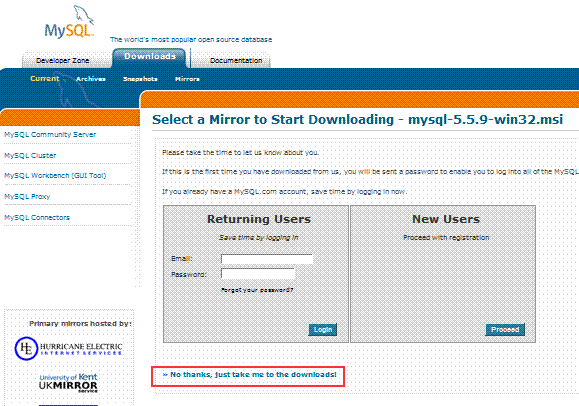Click Save time by logging in text
The width and height of the screenshot is (579, 406).
[259, 238]
